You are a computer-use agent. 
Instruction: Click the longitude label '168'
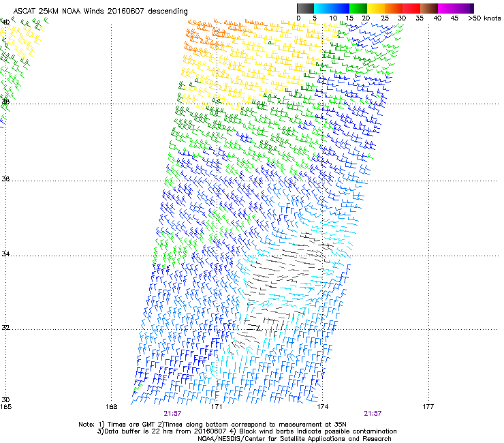click(x=112, y=407)
